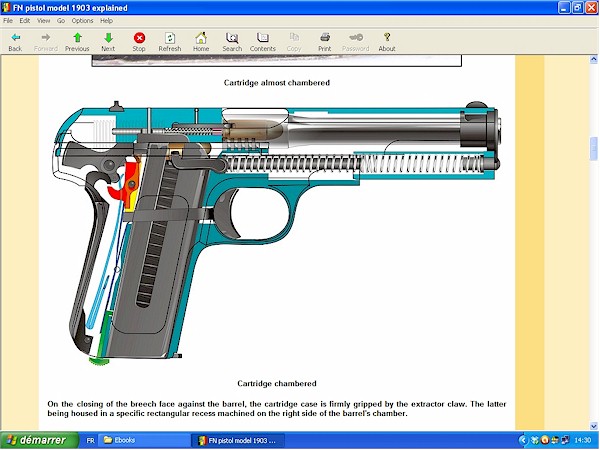Refresh the current page
Viewport: 600px width, 450px height.
point(170,42)
